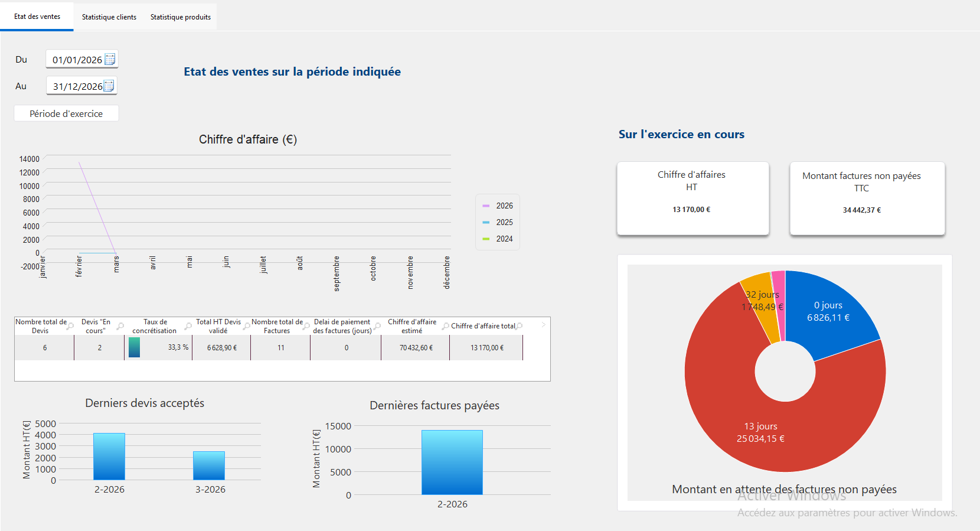
Task: Click the 'Chiffre d'affaires HT' card
Action: click(693, 198)
